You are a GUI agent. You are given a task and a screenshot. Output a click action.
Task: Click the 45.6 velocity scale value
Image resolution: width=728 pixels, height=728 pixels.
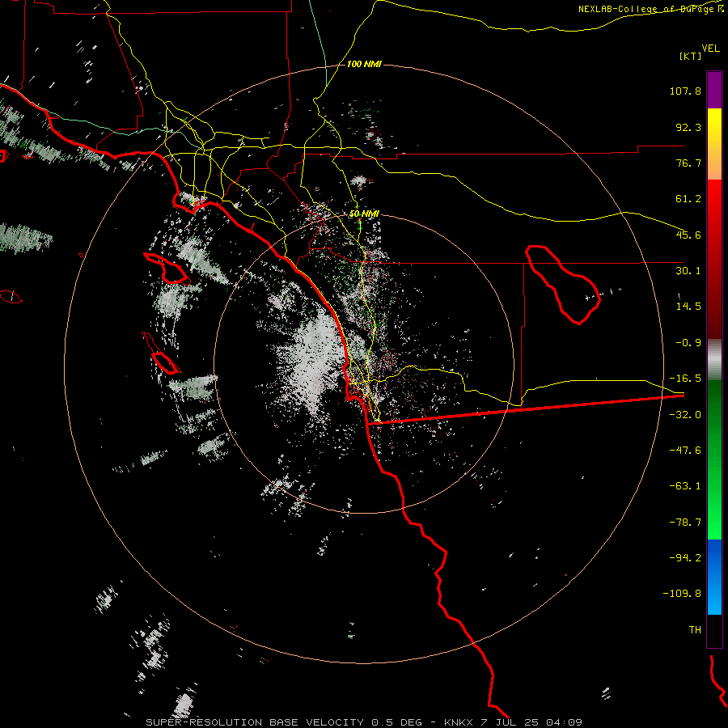click(688, 235)
